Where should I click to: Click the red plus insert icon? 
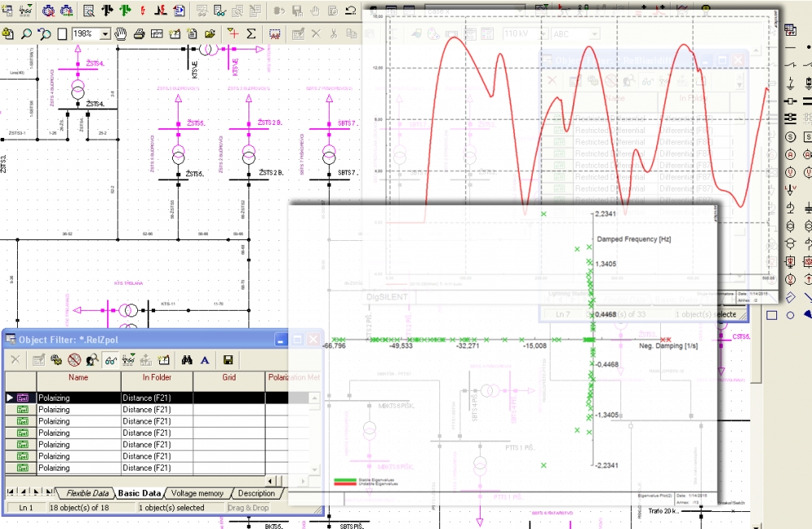coord(233,34)
